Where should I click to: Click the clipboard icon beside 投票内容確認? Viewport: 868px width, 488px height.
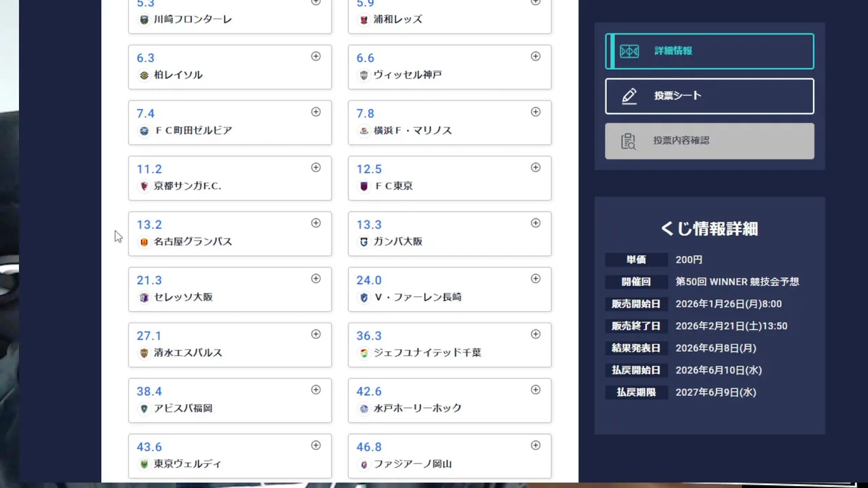click(x=629, y=141)
